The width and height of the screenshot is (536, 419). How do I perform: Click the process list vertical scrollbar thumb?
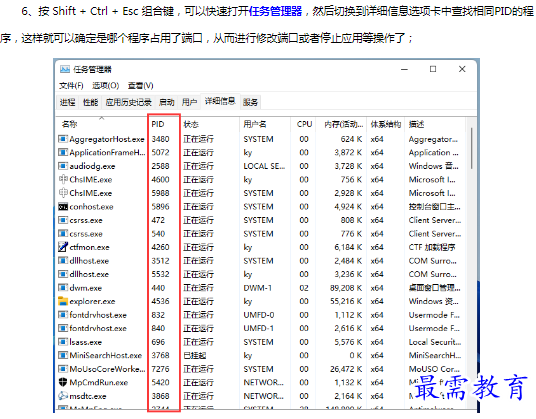(472, 148)
